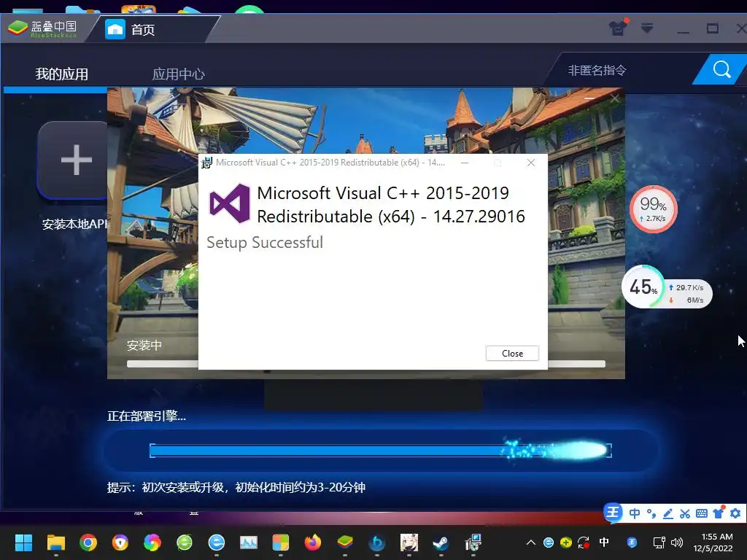Toggle Chinese/English mode on the IME toolbar
Image resolution: width=747 pixels, height=560 pixels.
coord(634,513)
